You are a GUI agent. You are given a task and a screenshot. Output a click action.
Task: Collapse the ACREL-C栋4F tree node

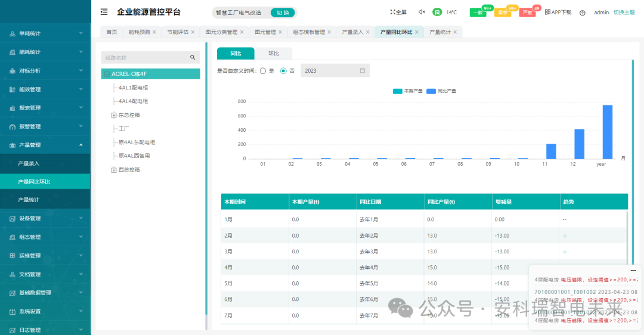(x=107, y=75)
